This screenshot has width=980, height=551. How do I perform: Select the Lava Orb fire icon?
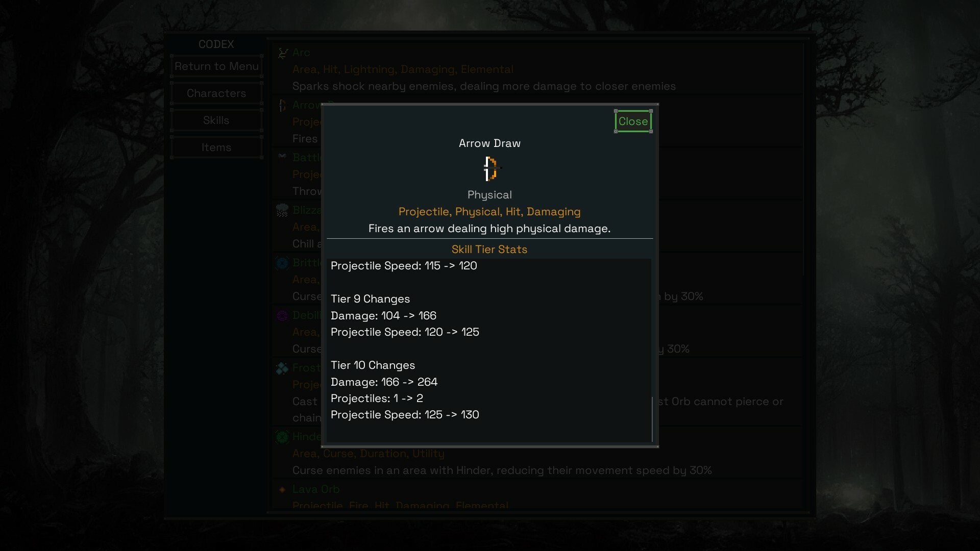[282, 489]
